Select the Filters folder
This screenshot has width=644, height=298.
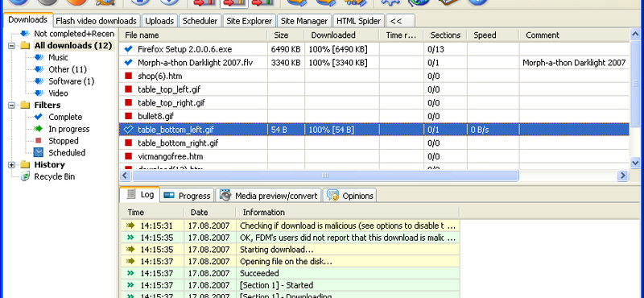click(x=47, y=106)
